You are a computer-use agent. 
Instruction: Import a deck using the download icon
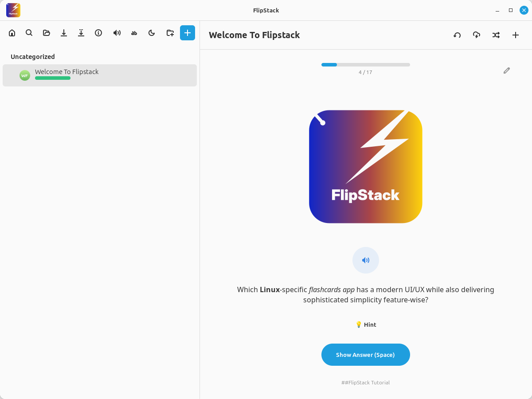pos(63,33)
